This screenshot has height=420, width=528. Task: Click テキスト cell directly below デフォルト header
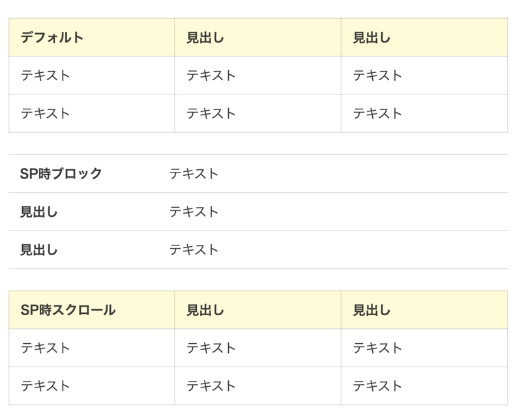point(45,76)
